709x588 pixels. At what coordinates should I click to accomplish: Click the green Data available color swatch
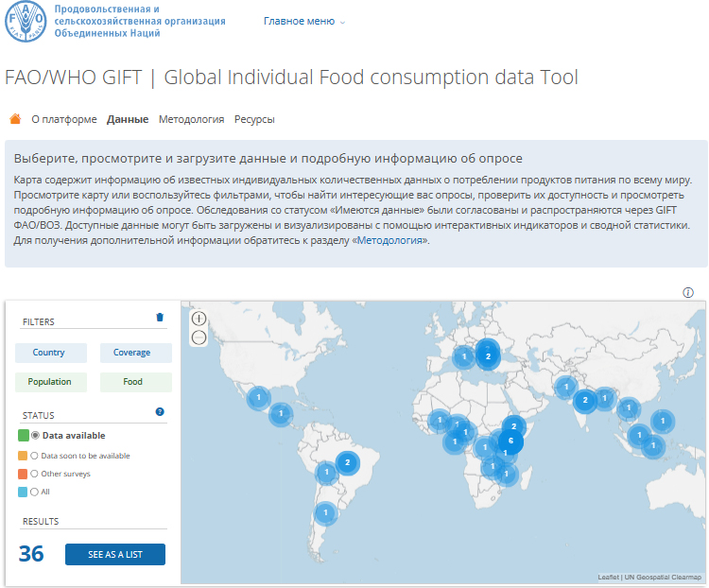(x=23, y=436)
